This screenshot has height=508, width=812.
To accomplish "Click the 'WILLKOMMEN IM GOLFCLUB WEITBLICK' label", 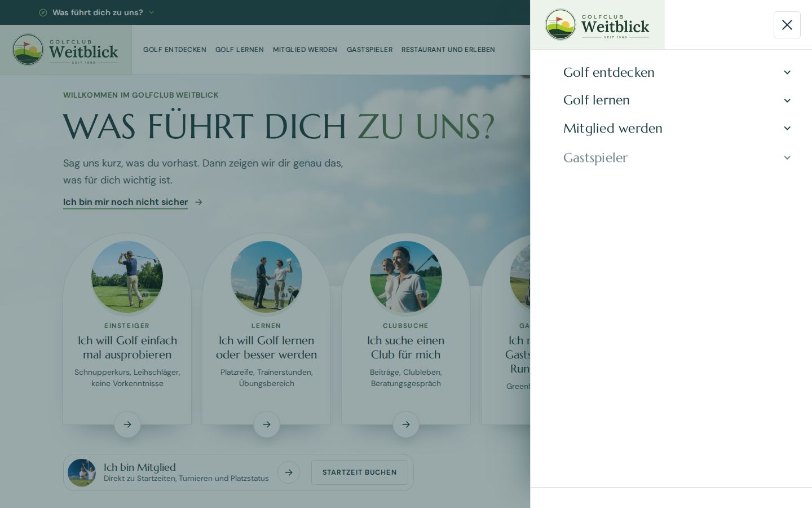I will tap(141, 95).
